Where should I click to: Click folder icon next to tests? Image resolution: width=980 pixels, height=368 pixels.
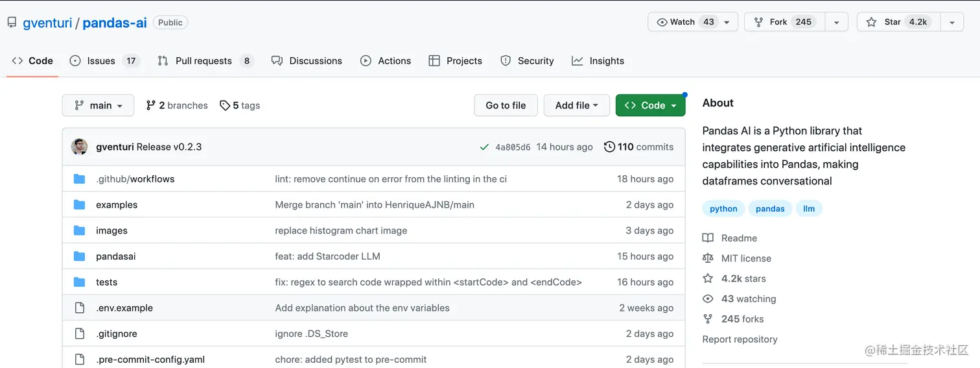click(79, 282)
